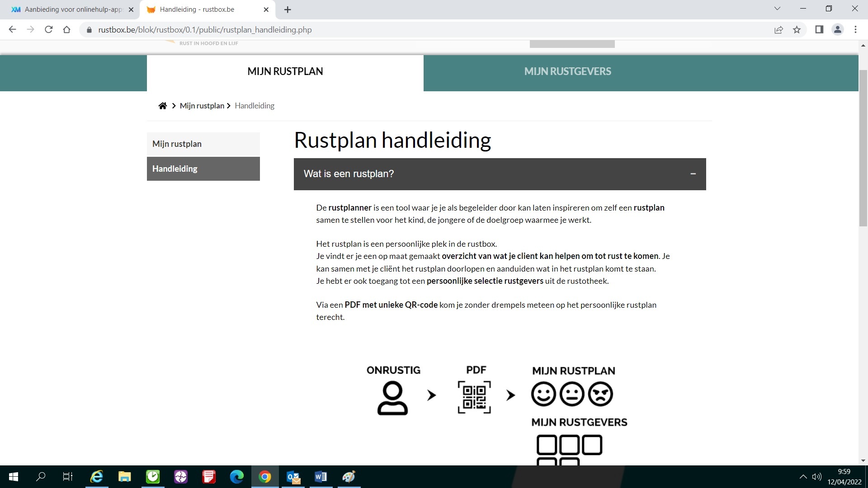Launch Microsoft Word from the taskbar
Screen dimensions: 868x488
pyautogui.click(x=321, y=477)
